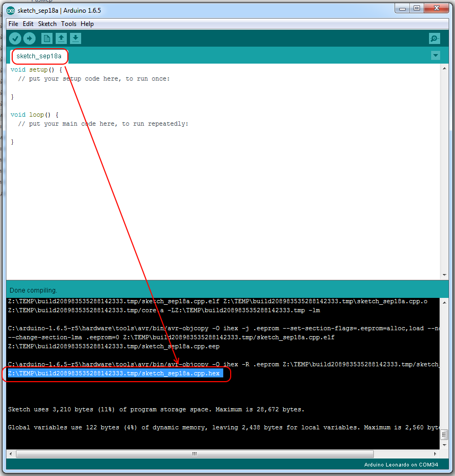
Task: Click the Upload arrow button
Action: point(30,39)
